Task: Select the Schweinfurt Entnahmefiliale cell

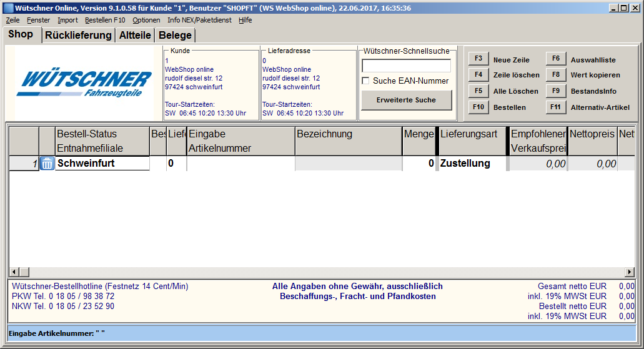Action: [102, 164]
